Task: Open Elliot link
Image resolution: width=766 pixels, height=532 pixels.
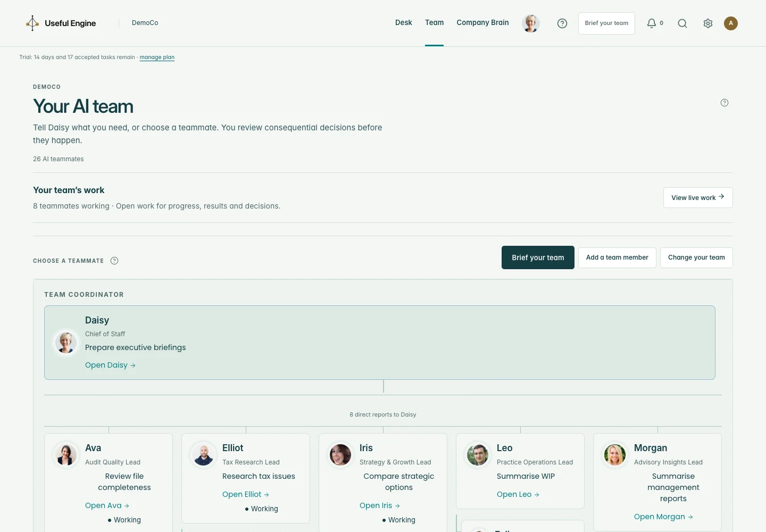Action: pos(246,494)
